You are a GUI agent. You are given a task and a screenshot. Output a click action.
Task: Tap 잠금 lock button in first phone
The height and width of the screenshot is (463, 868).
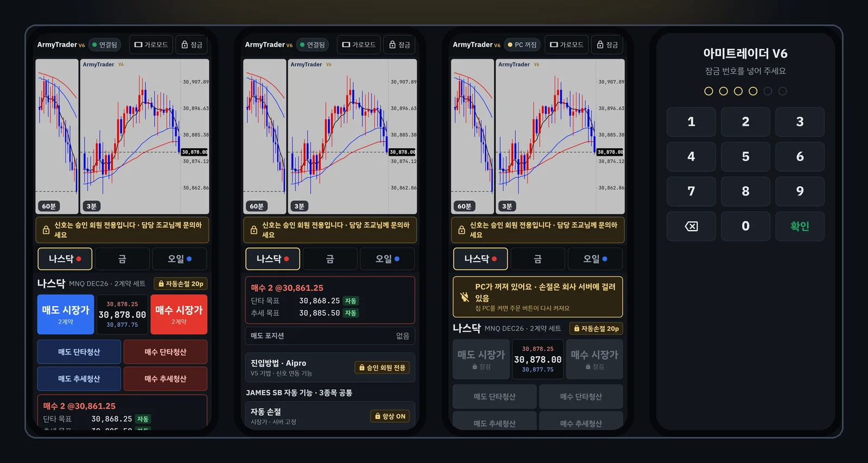192,45
